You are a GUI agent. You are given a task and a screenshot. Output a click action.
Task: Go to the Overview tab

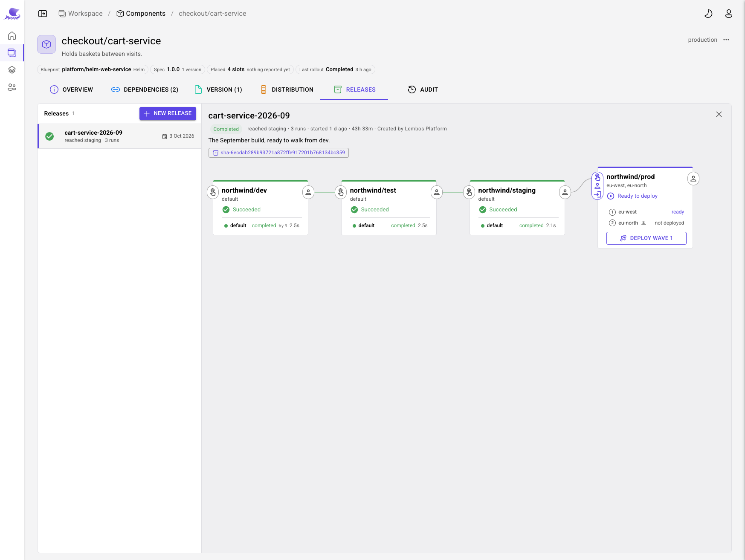(x=71, y=89)
